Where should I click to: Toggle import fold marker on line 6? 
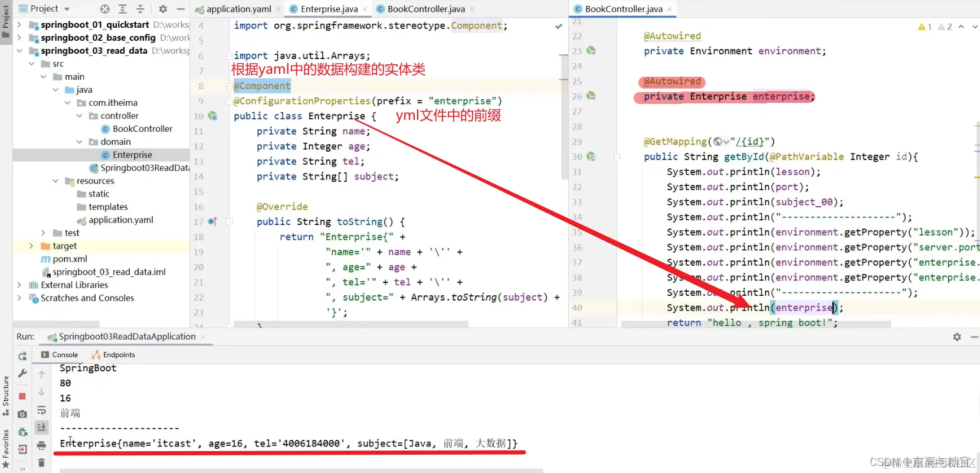[230, 56]
